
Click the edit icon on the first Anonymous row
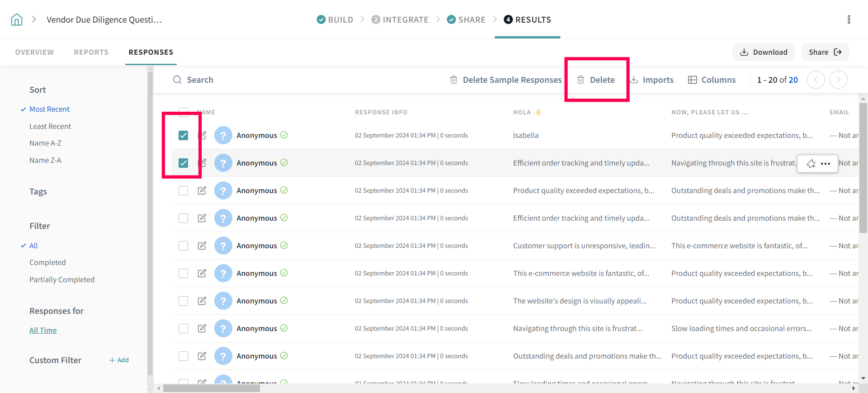click(202, 135)
